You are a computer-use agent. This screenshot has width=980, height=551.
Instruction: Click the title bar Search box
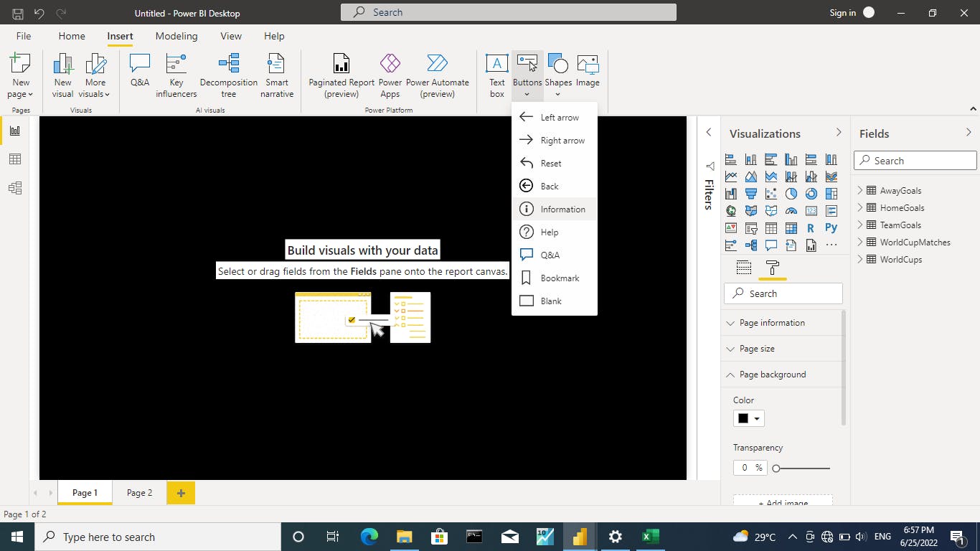[x=509, y=12]
